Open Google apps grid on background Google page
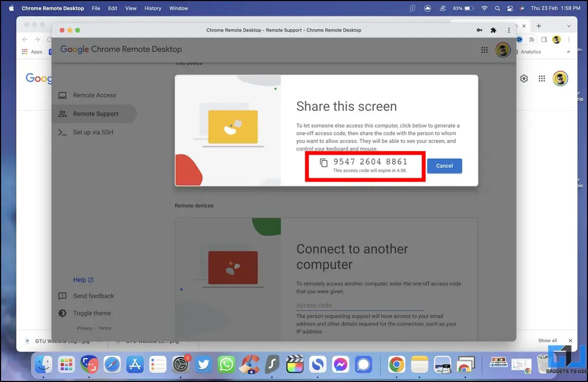588x382 pixels. tap(542, 79)
